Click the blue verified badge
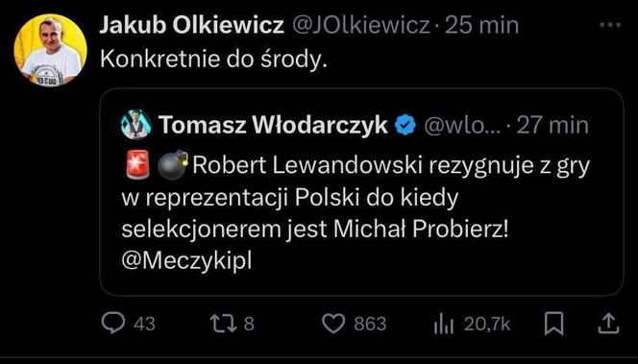Image resolution: width=638 pixels, height=364 pixels. point(405,125)
